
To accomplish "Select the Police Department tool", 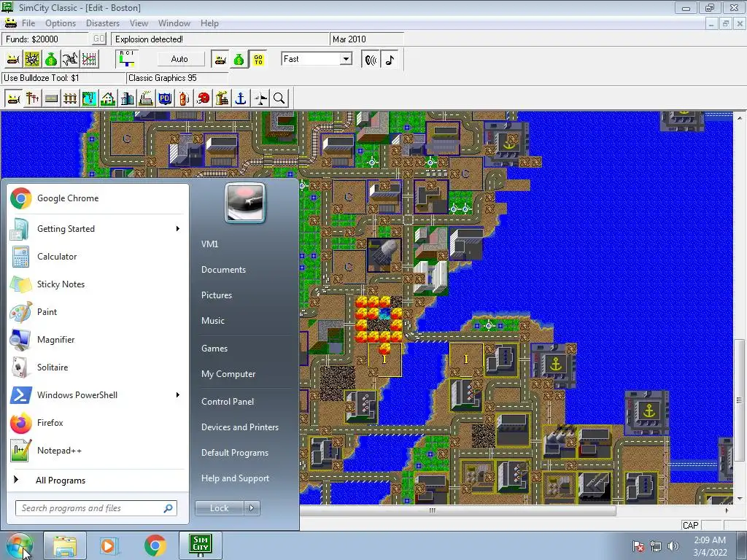I will pos(165,98).
